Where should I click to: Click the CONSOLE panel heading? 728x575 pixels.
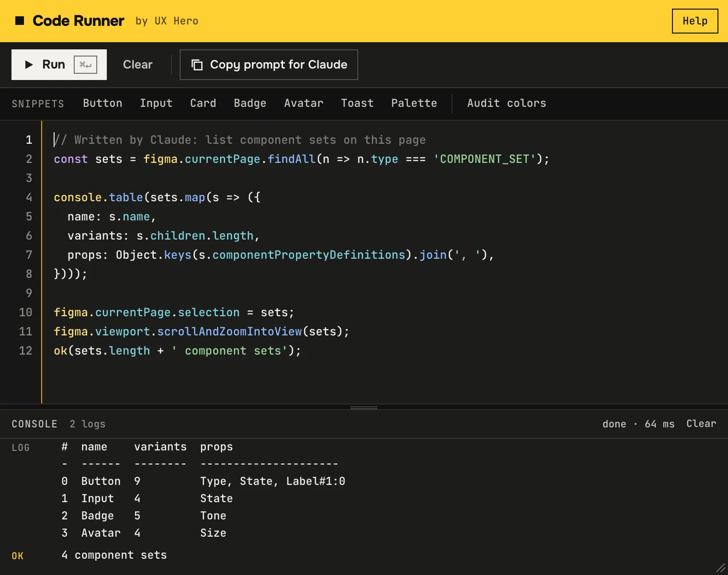(34, 424)
